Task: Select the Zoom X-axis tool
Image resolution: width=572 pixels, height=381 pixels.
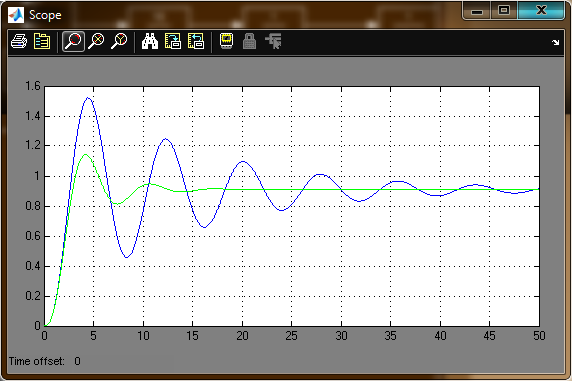Action: click(x=96, y=41)
